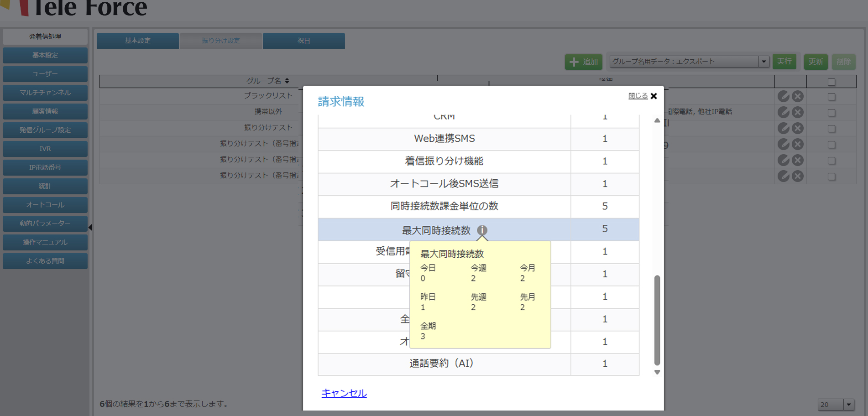The image size is (868, 416).
Task: Click the edit pencil icon in the last row
Action: click(783, 176)
